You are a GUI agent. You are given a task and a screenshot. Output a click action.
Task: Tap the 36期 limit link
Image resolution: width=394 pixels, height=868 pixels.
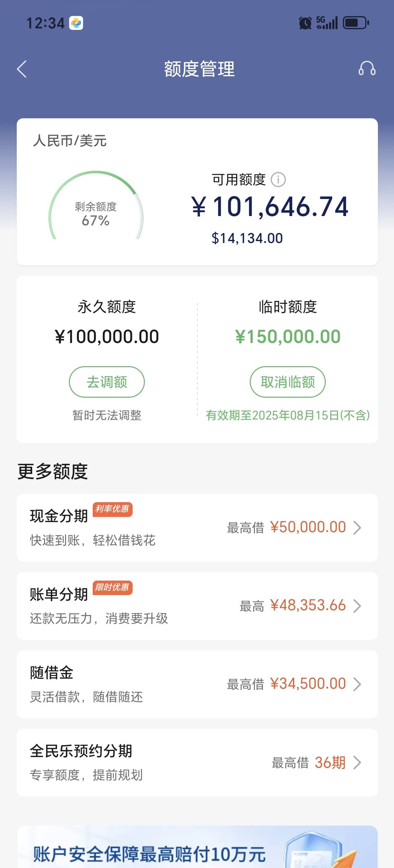pyautogui.click(x=330, y=763)
